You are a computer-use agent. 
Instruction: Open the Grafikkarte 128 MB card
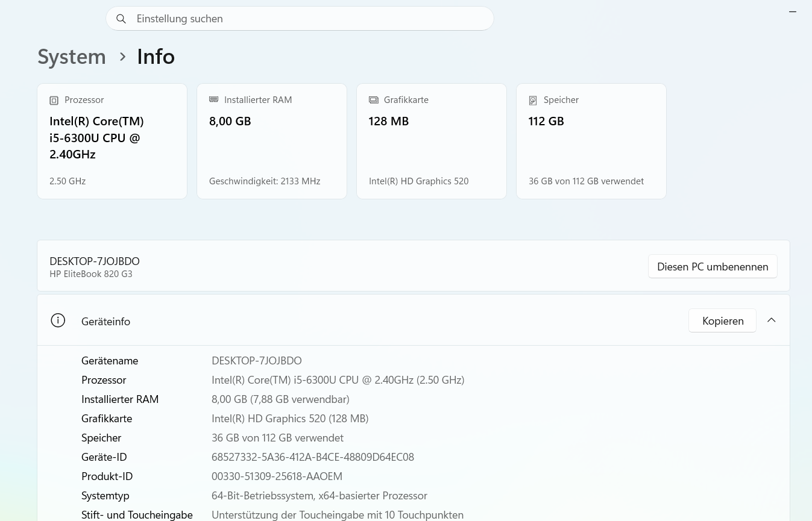coord(432,141)
